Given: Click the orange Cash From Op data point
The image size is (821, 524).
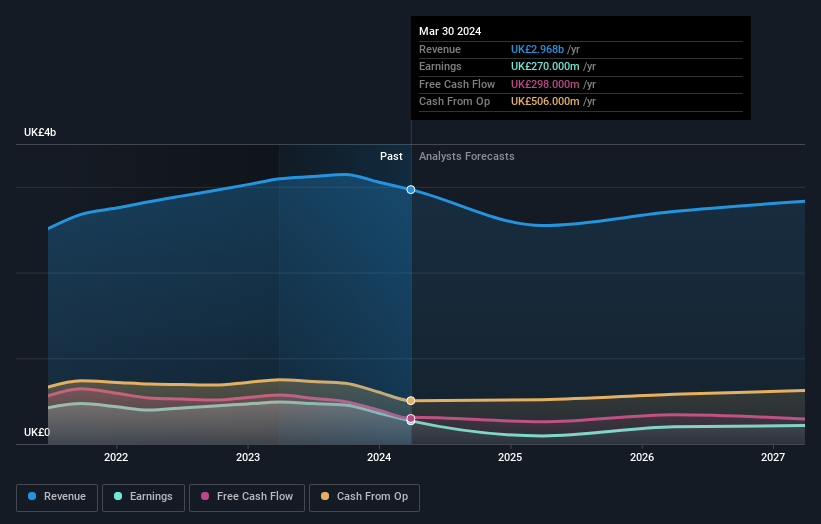Looking at the screenshot, I should pyautogui.click(x=411, y=400).
